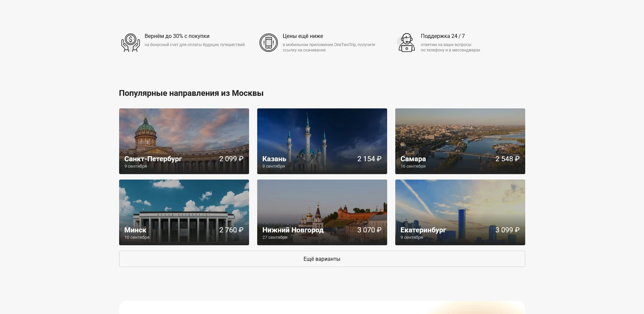Click the 2 760 ₽ Минск price
This screenshot has width=644, height=314.
click(x=231, y=230)
